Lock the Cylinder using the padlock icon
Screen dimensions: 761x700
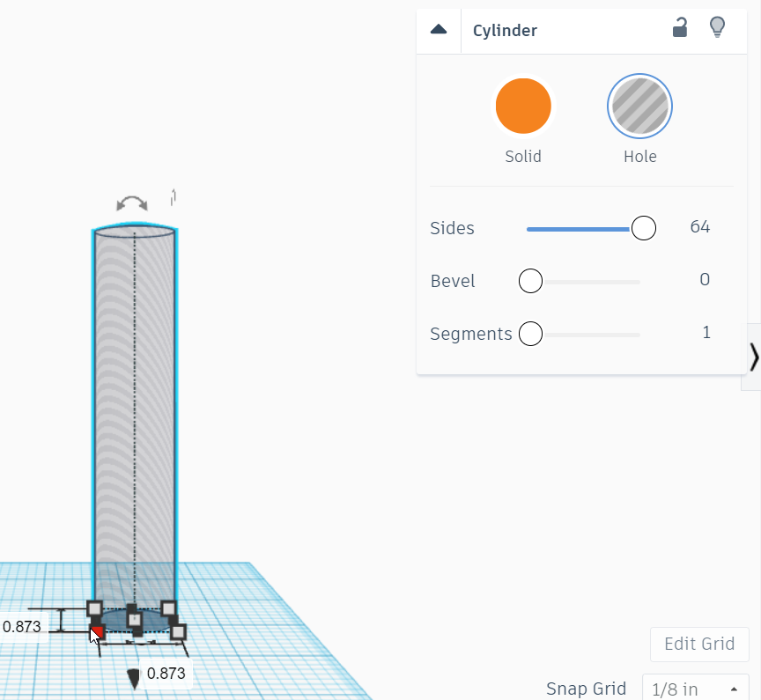679,28
